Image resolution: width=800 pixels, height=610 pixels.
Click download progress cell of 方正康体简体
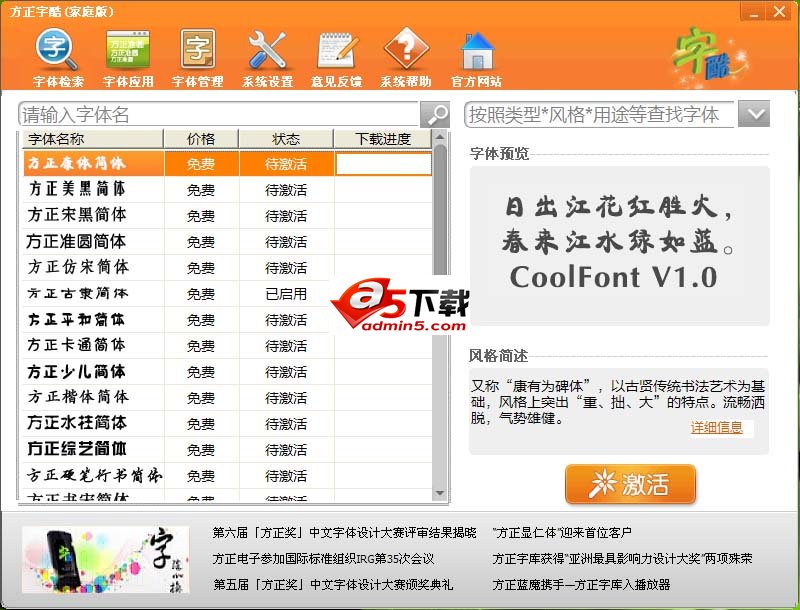383,164
